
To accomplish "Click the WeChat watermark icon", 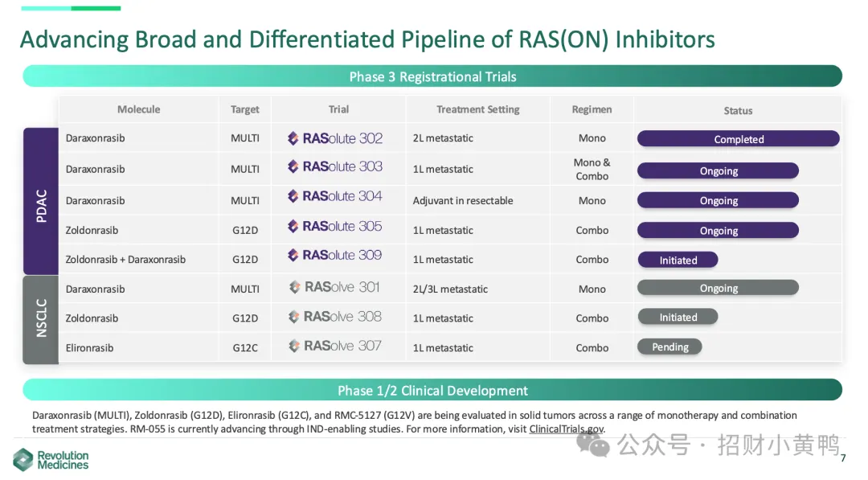I will (x=593, y=445).
